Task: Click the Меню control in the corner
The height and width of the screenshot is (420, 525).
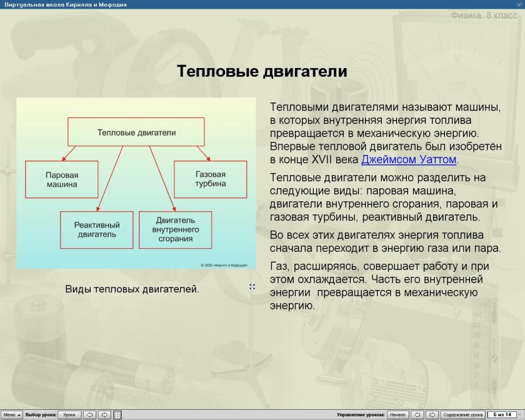Action: pyautogui.click(x=11, y=413)
